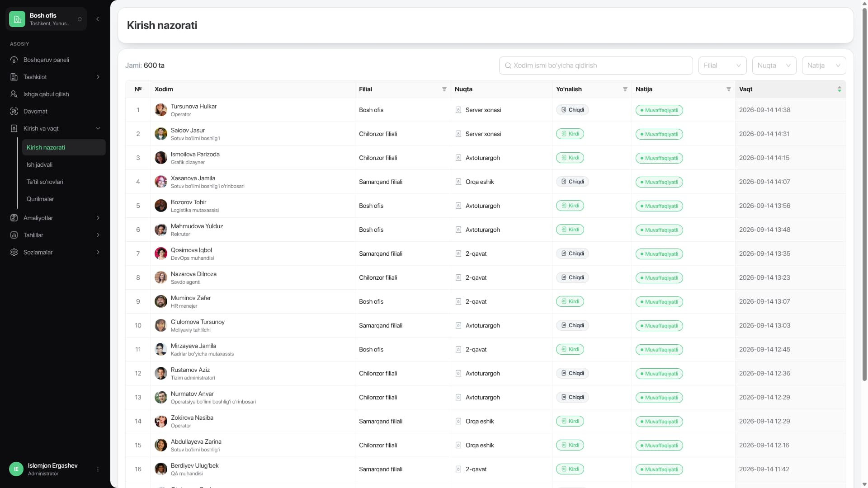The width and height of the screenshot is (868, 488).
Task: Focus the Xodim ismi bo'yicha qidirish field
Action: pyautogui.click(x=596, y=66)
